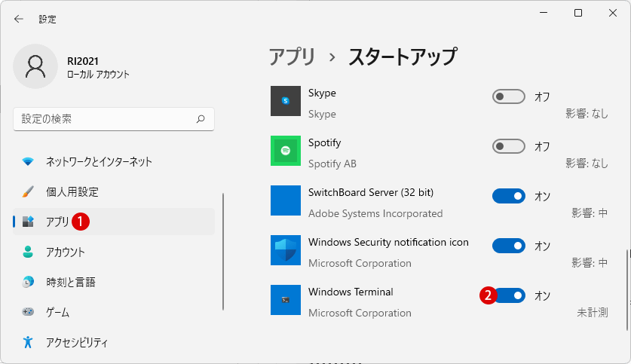Screen dimensions: 631x364
Task: Enable Spotify startup toggle
Action: pos(509,146)
